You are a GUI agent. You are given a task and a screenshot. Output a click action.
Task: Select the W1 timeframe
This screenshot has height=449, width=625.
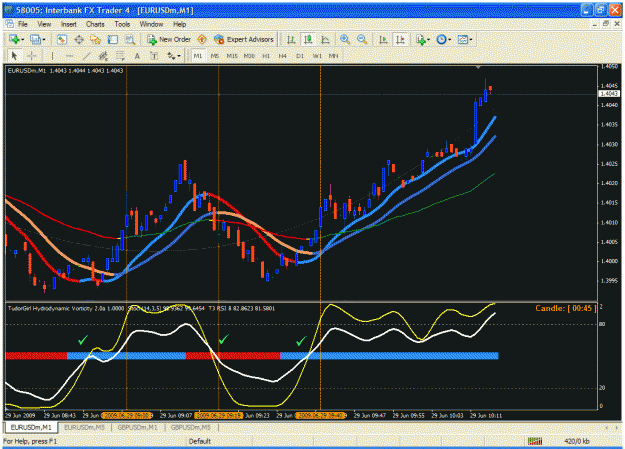pos(317,56)
